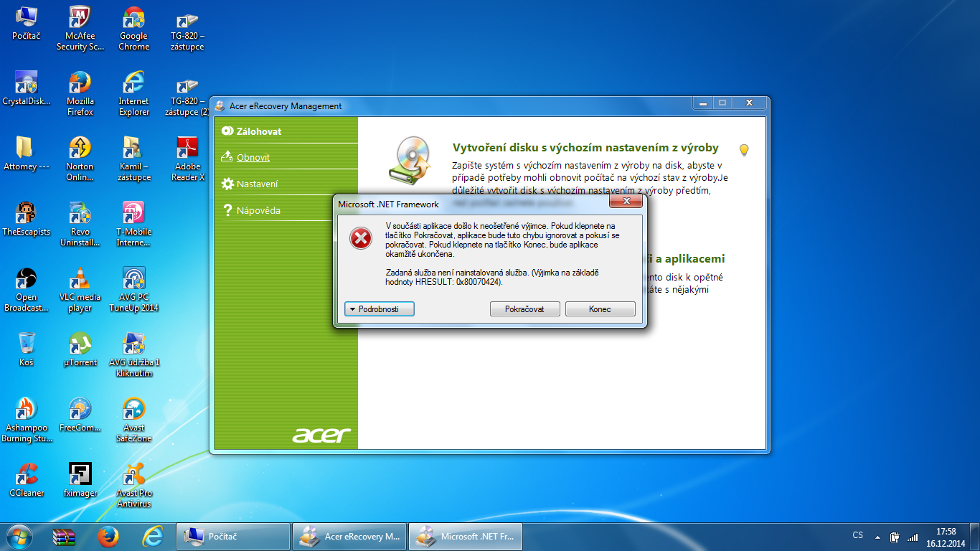The width and height of the screenshot is (980, 551).
Task: Show hidden tray icons arrow
Action: [877, 536]
